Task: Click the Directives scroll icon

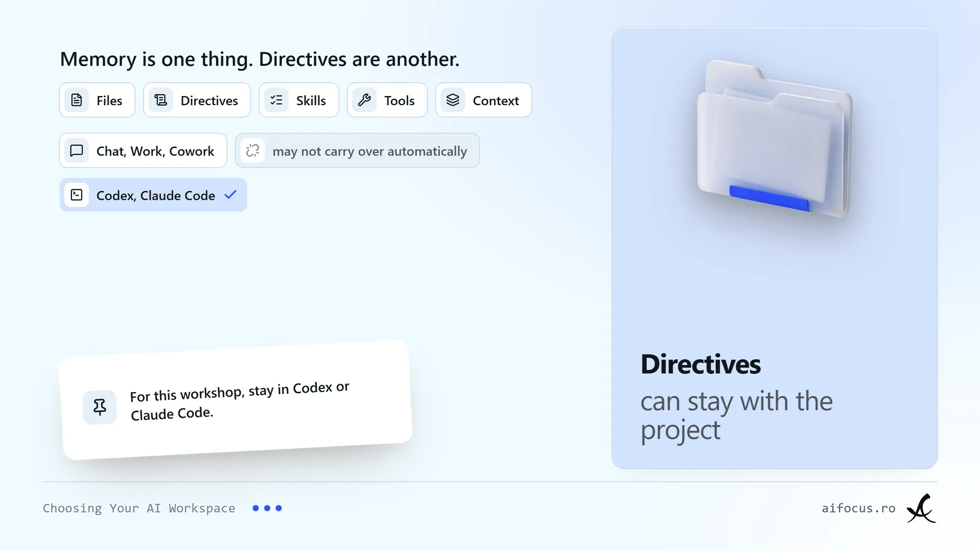Action: point(161,100)
